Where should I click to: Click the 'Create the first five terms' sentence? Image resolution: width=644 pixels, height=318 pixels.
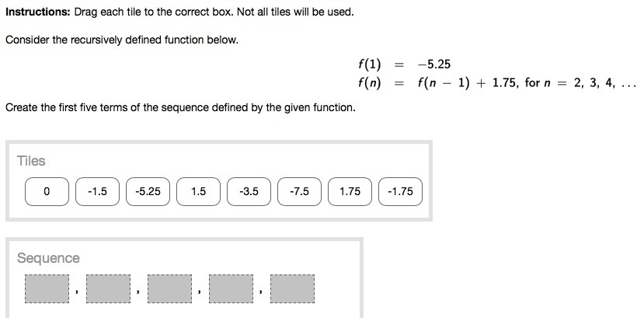pos(180,108)
